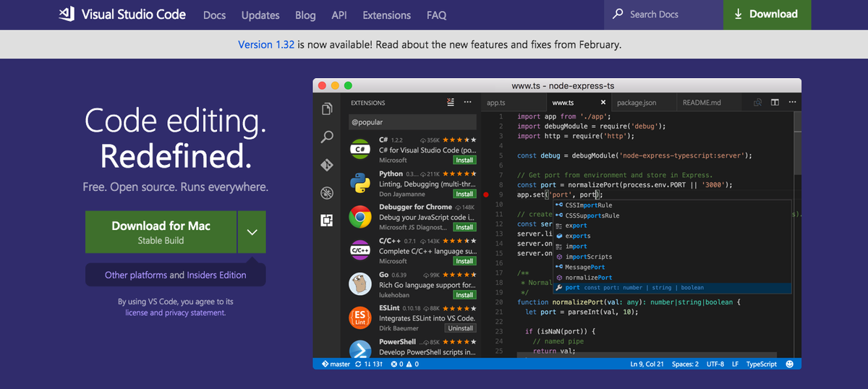Click the Search Docs input field

tap(665, 14)
